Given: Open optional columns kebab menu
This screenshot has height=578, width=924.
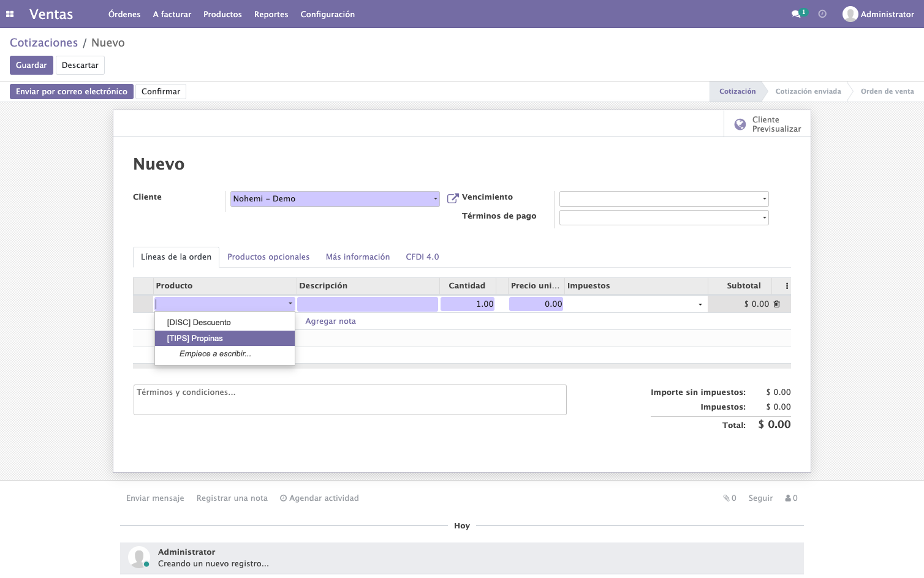Looking at the screenshot, I should coord(787,286).
